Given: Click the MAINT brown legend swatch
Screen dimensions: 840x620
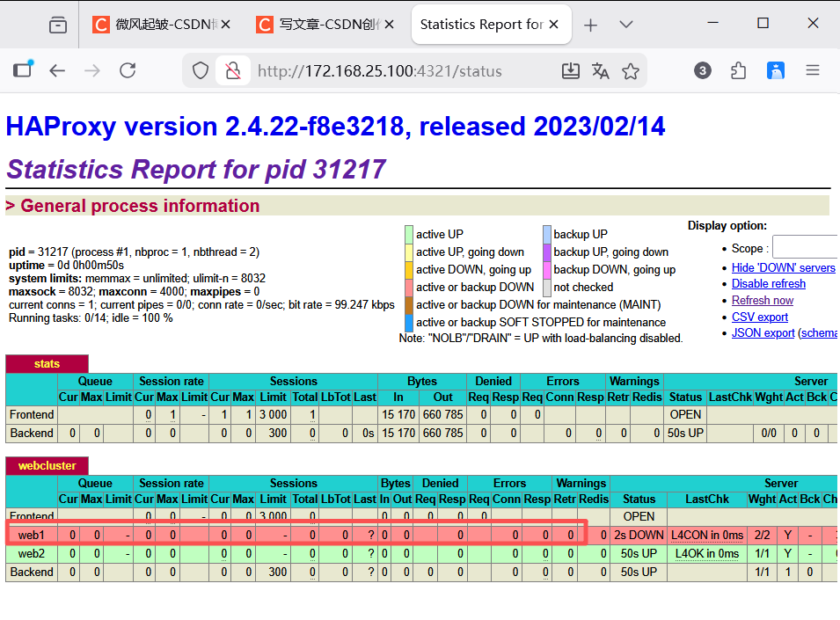Looking at the screenshot, I should point(409,304).
